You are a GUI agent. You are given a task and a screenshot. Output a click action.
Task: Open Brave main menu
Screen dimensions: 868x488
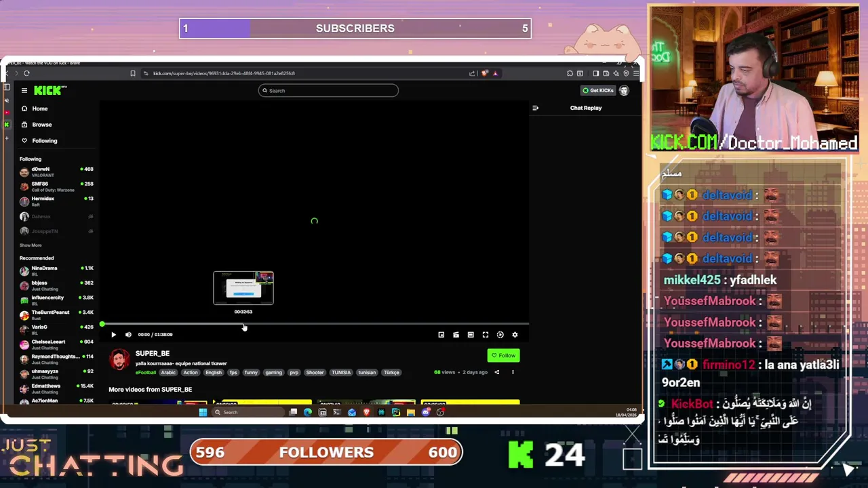636,73
